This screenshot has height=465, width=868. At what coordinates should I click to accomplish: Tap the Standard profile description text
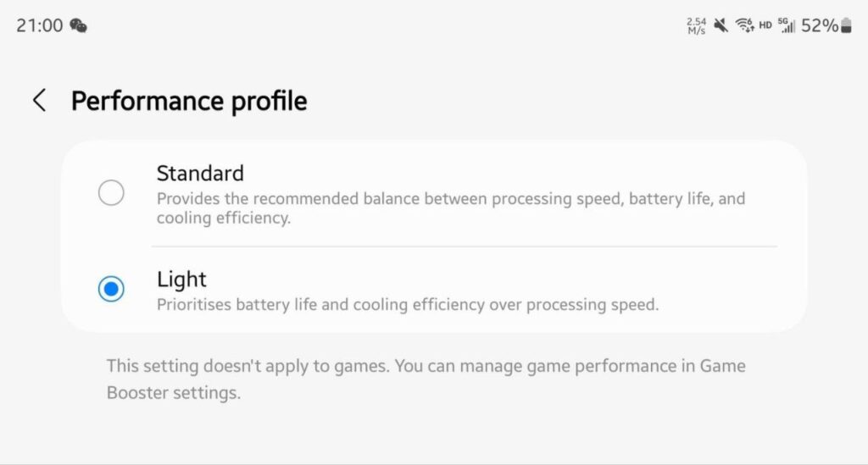[450, 200]
